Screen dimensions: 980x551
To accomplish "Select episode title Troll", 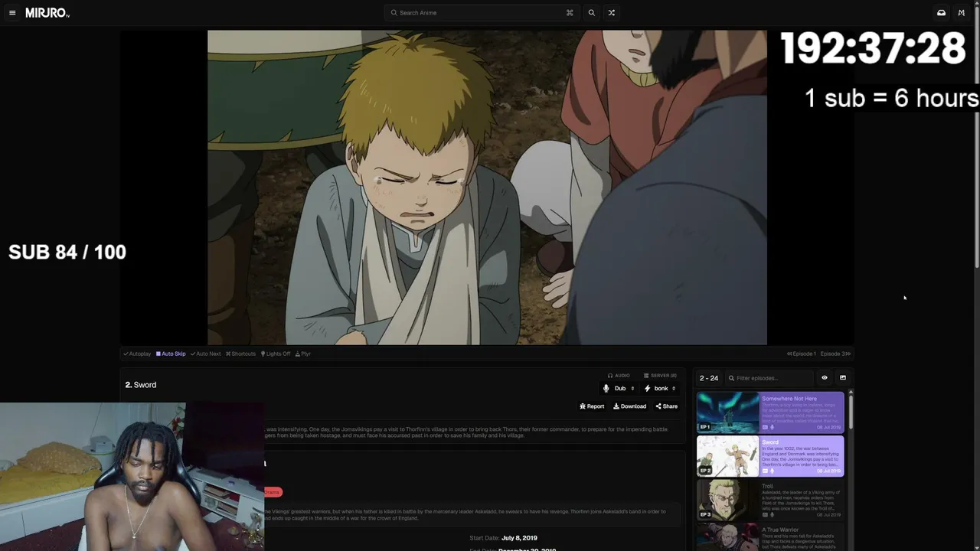I will [x=767, y=486].
